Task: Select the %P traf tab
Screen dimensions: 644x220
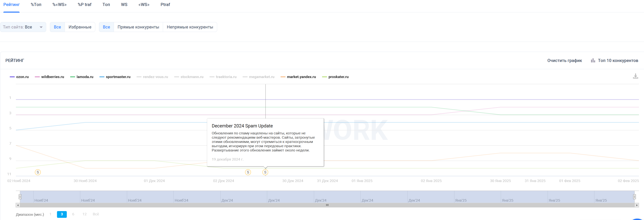Action: coord(84,5)
